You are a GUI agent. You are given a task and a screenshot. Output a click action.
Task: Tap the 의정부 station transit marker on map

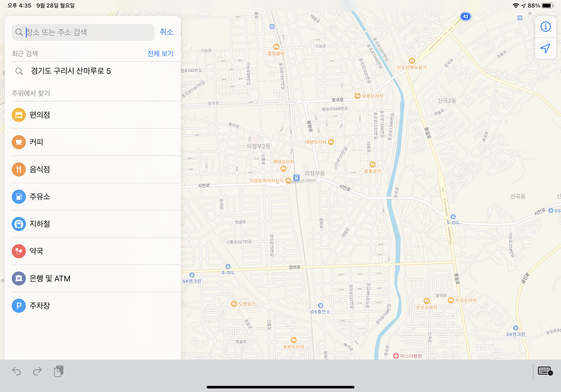(296, 178)
